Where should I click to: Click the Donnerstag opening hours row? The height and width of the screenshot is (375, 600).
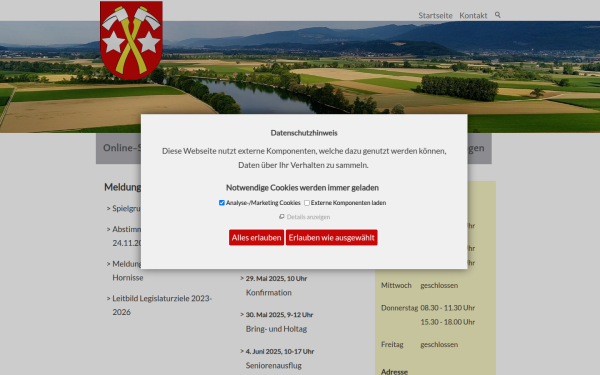(x=428, y=315)
